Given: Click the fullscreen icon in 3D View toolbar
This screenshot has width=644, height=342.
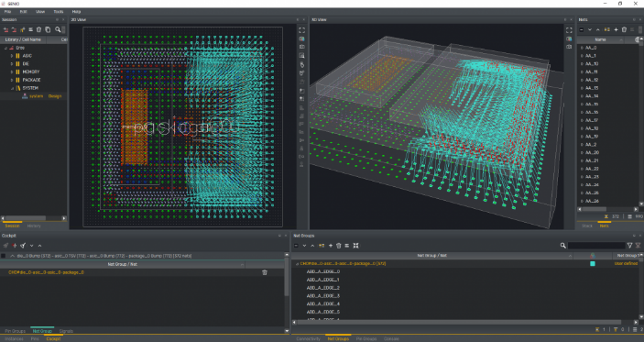Looking at the screenshot, I should pyautogui.click(x=569, y=30).
